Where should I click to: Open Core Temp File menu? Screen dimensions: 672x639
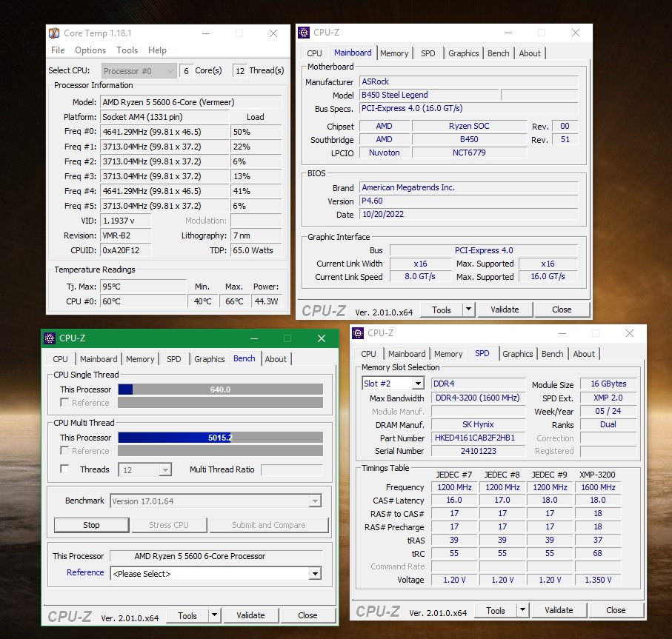[58, 50]
